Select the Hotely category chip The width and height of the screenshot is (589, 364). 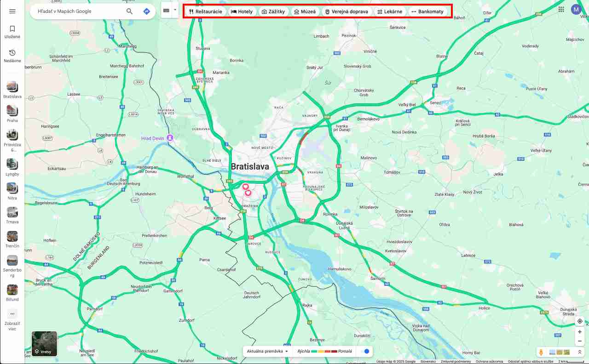(242, 11)
